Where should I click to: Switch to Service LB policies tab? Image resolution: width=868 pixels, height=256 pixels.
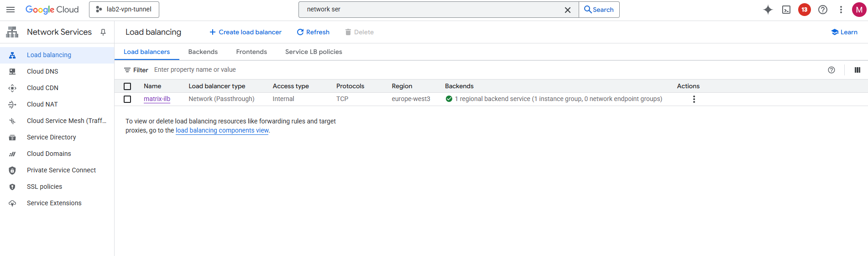click(x=314, y=52)
